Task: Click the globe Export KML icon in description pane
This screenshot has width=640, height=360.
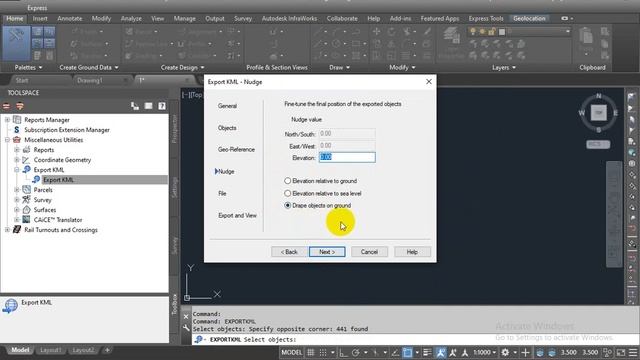Action: pos(10,306)
